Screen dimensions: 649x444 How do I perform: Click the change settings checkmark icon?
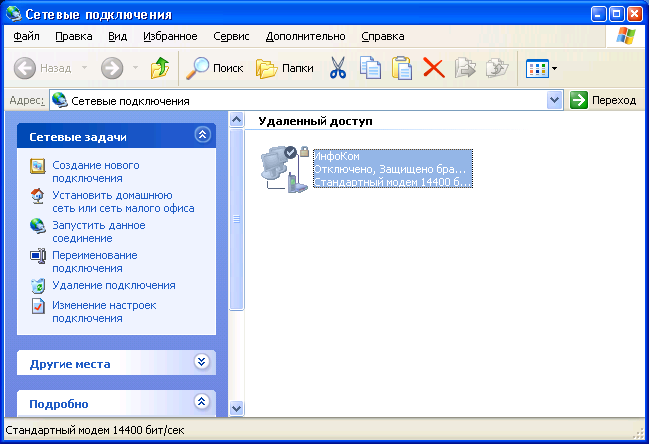pyautogui.click(x=38, y=306)
